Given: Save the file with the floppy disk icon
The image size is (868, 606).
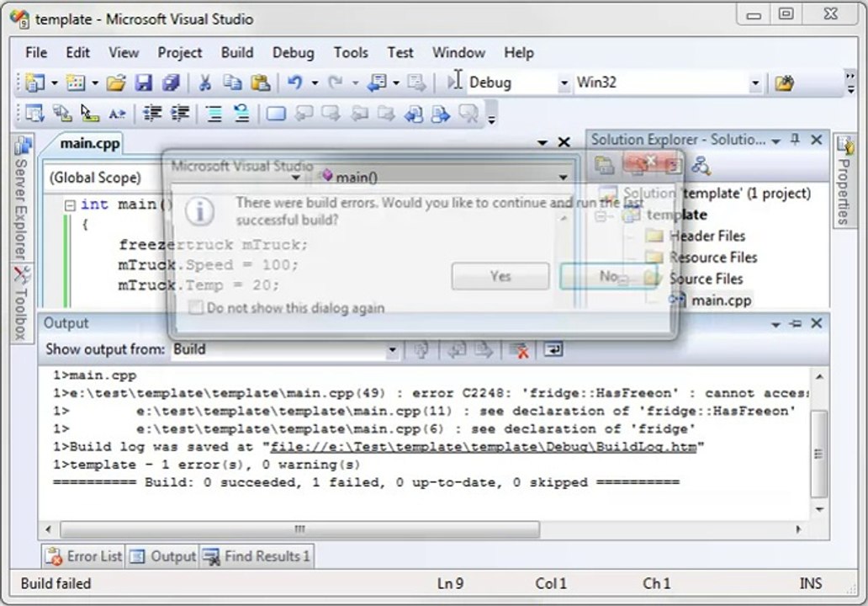Looking at the screenshot, I should 143,83.
